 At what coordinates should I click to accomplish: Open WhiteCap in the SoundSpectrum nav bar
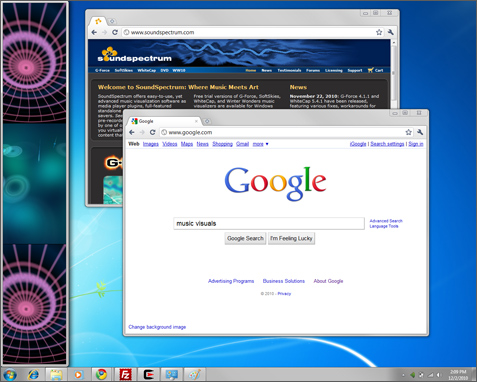click(147, 70)
